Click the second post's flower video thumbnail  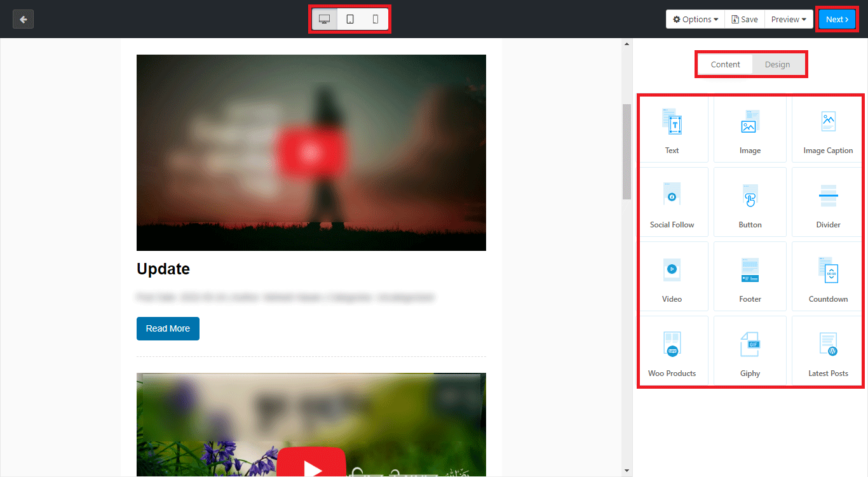[311, 424]
